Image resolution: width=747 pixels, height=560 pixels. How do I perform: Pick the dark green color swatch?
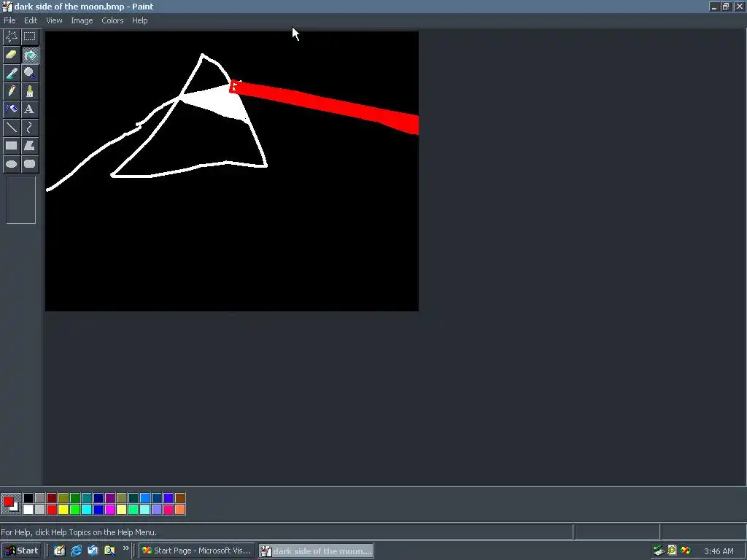75,498
